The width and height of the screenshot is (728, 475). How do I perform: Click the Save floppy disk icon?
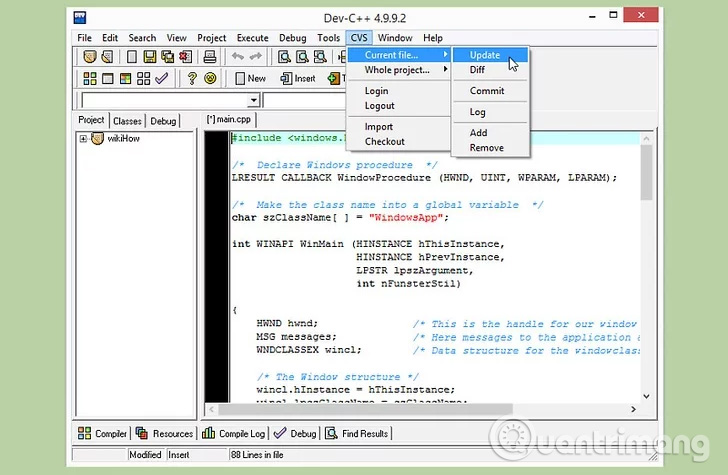(x=150, y=57)
